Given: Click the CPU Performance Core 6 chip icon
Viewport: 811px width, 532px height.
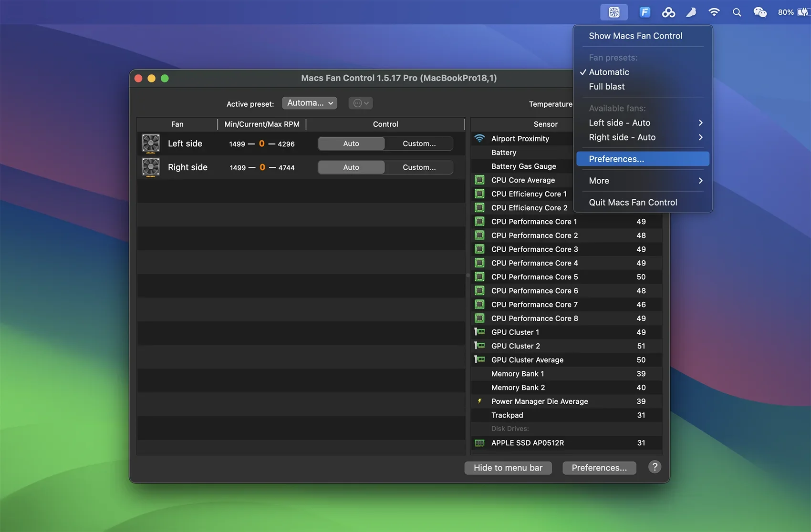Looking at the screenshot, I should pyautogui.click(x=479, y=290).
